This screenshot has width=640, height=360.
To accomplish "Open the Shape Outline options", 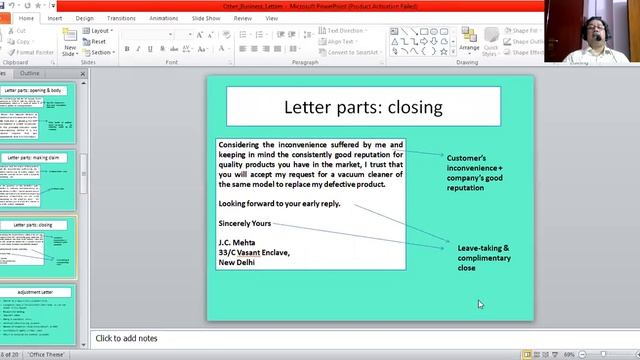I will tap(524, 42).
